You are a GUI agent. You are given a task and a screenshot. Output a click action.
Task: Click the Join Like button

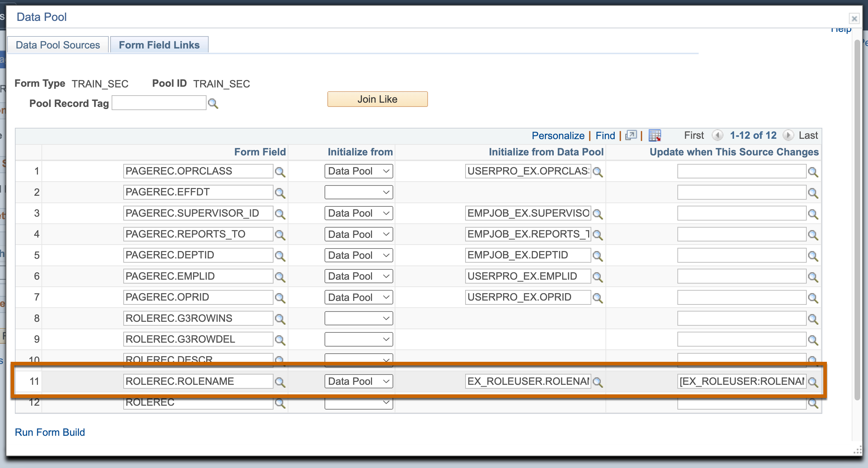click(378, 99)
